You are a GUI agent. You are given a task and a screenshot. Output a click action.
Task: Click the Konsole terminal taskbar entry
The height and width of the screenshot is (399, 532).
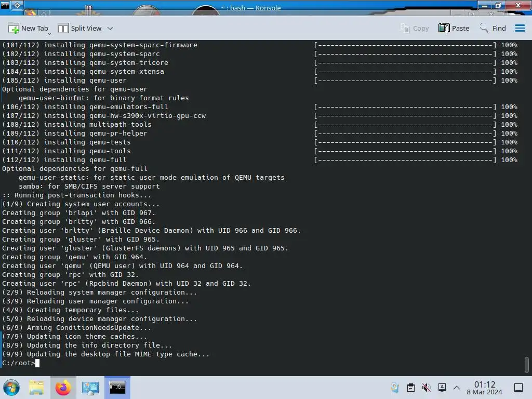coord(117,388)
